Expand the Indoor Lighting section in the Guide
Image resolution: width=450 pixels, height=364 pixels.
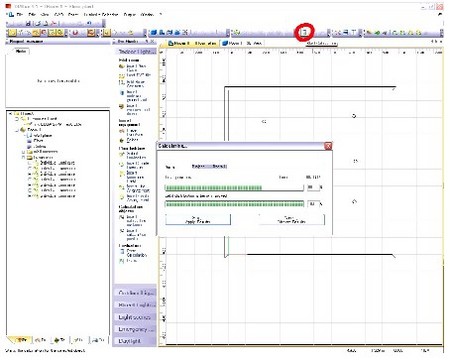[x=136, y=52]
